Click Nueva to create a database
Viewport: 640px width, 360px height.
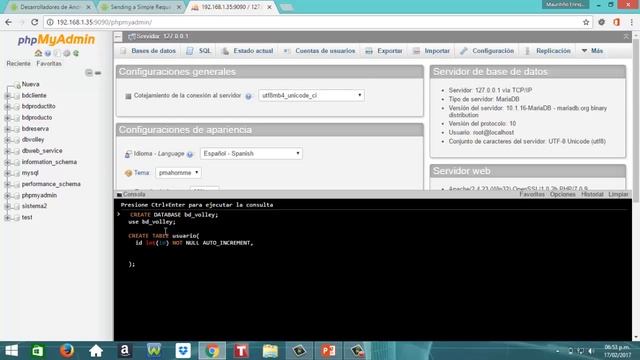(31, 84)
